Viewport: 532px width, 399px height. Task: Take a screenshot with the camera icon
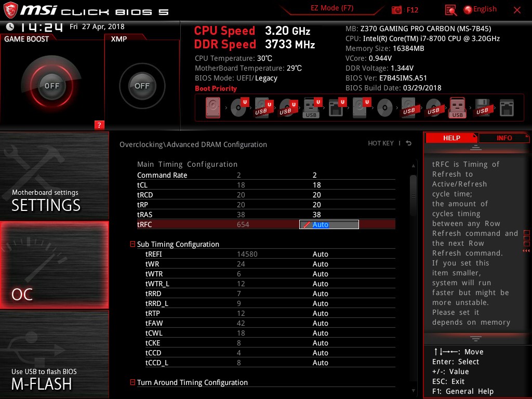396,10
